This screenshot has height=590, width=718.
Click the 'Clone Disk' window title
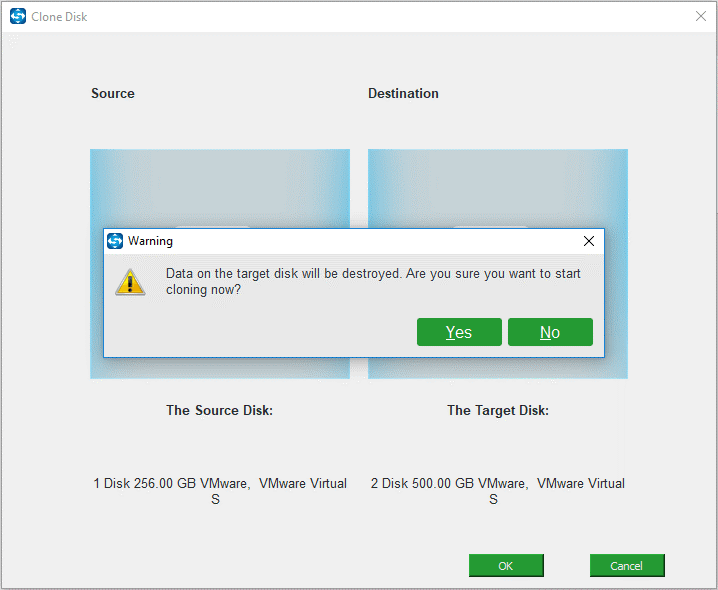pyautogui.click(x=59, y=17)
